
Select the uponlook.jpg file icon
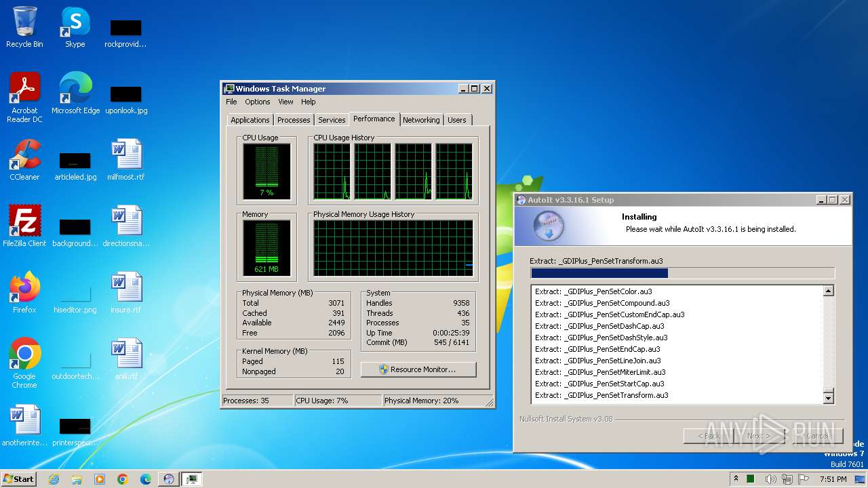(126, 99)
